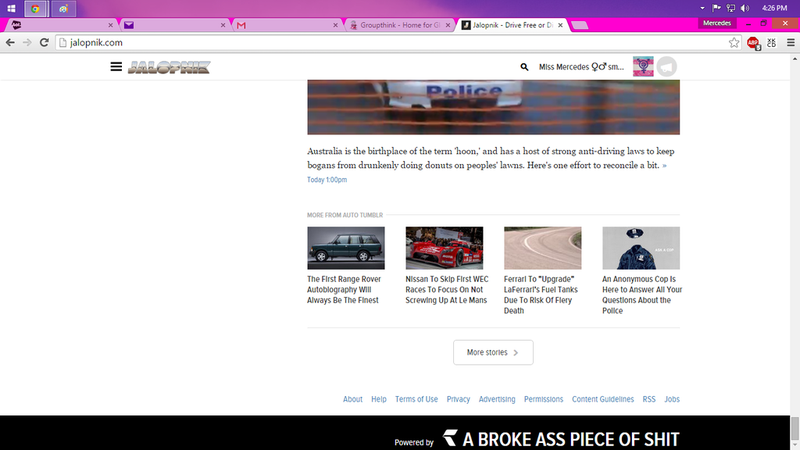Open the user avatar next to Miss Mercedes

pyautogui.click(x=643, y=66)
